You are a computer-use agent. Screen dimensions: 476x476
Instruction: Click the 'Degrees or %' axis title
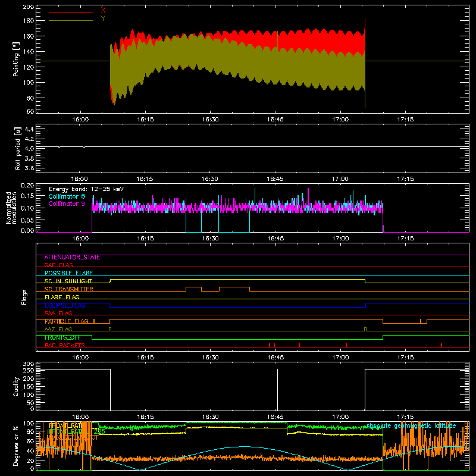coord(16,446)
